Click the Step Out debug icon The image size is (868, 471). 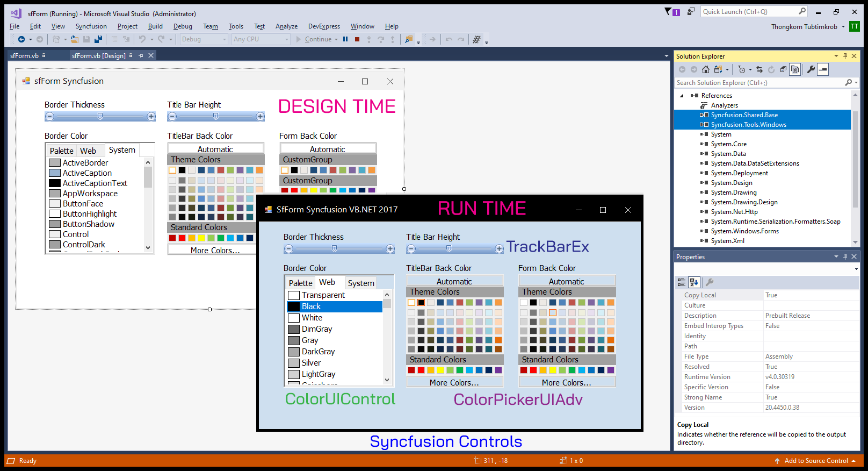pos(393,39)
